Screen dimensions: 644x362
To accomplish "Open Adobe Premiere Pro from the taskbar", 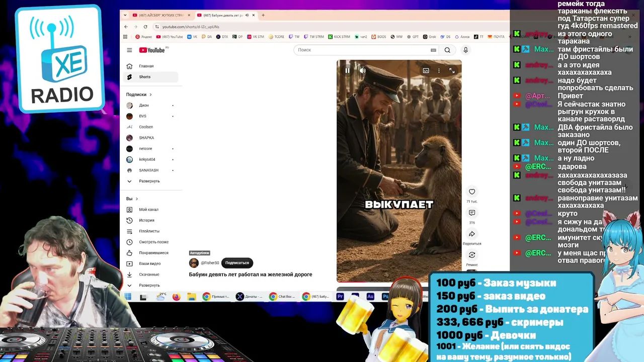I will coord(340,297).
